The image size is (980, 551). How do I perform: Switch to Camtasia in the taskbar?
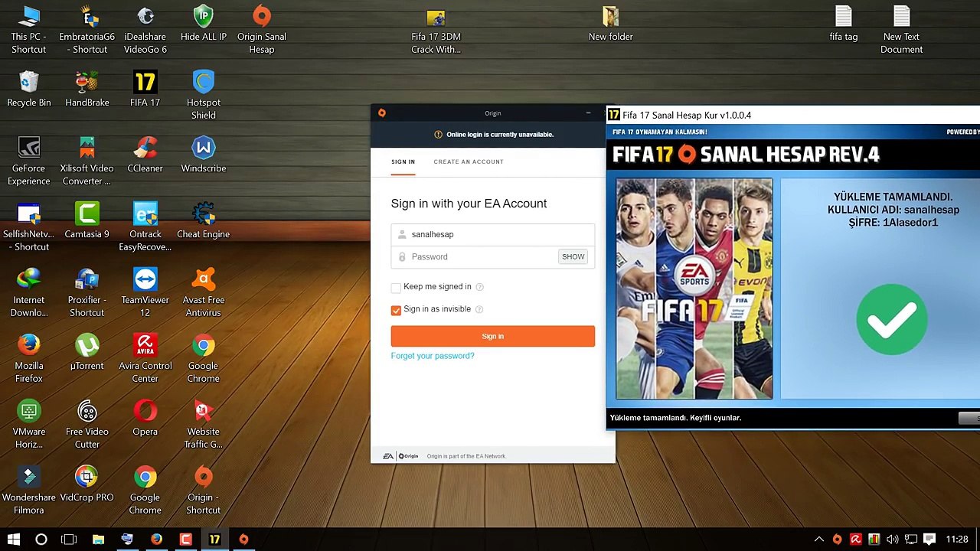click(x=185, y=540)
